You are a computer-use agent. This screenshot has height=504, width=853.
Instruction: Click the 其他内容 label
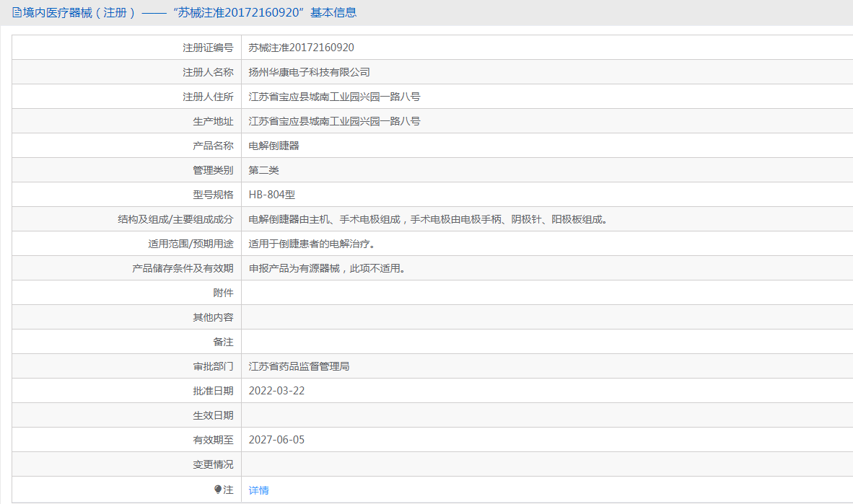click(213, 317)
